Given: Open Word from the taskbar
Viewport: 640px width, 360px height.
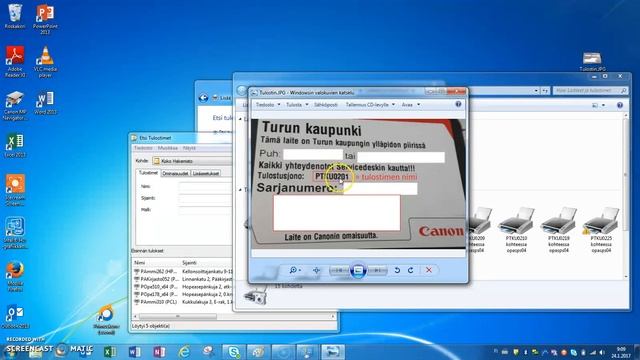Looking at the screenshot, I should (134, 351).
